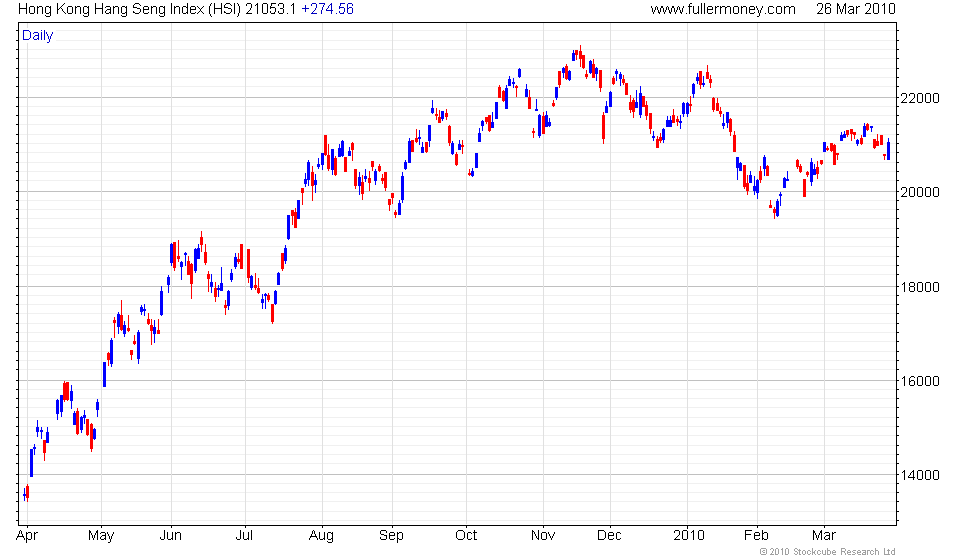Screen dimensions: 980x560
Task: Click the 22000 price axis label
Action: (919, 98)
